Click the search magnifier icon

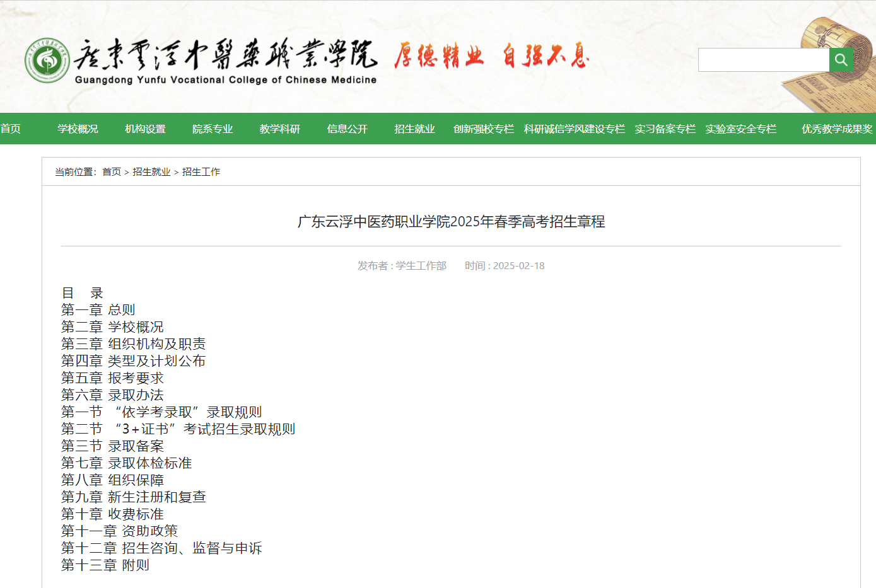point(841,59)
